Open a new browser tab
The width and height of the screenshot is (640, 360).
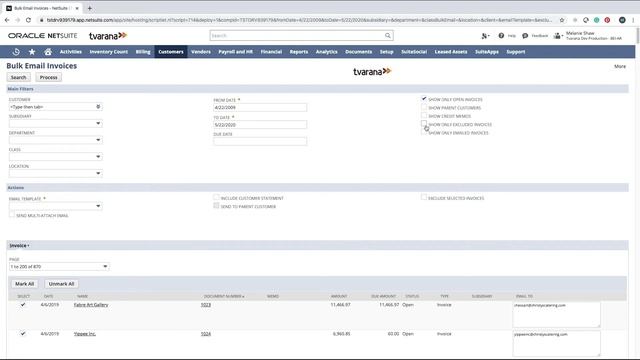coord(89,8)
